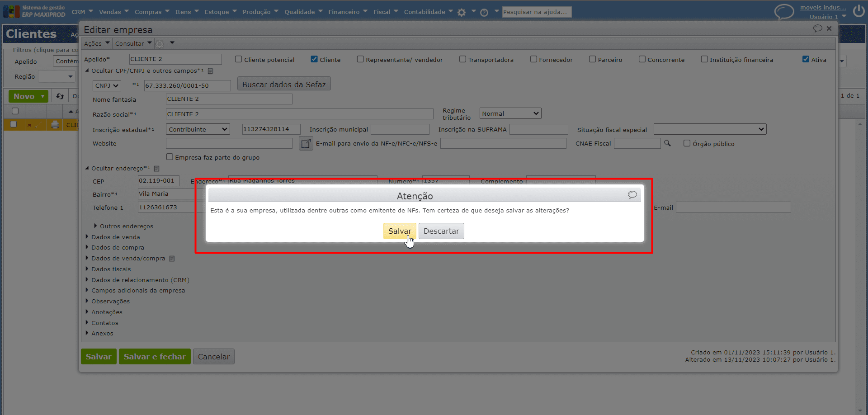Toggle the Instituição financeira checkbox
The width and height of the screenshot is (868, 415).
(704, 59)
